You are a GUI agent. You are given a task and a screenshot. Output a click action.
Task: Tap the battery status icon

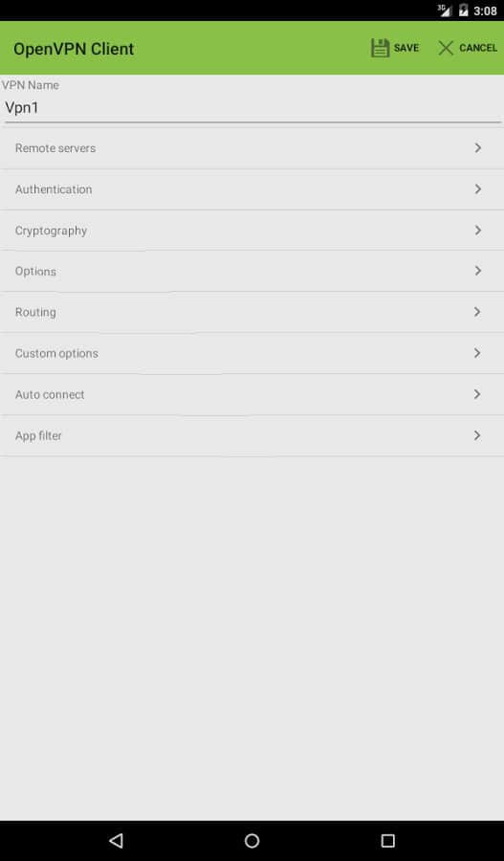click(x=464, y=11)
